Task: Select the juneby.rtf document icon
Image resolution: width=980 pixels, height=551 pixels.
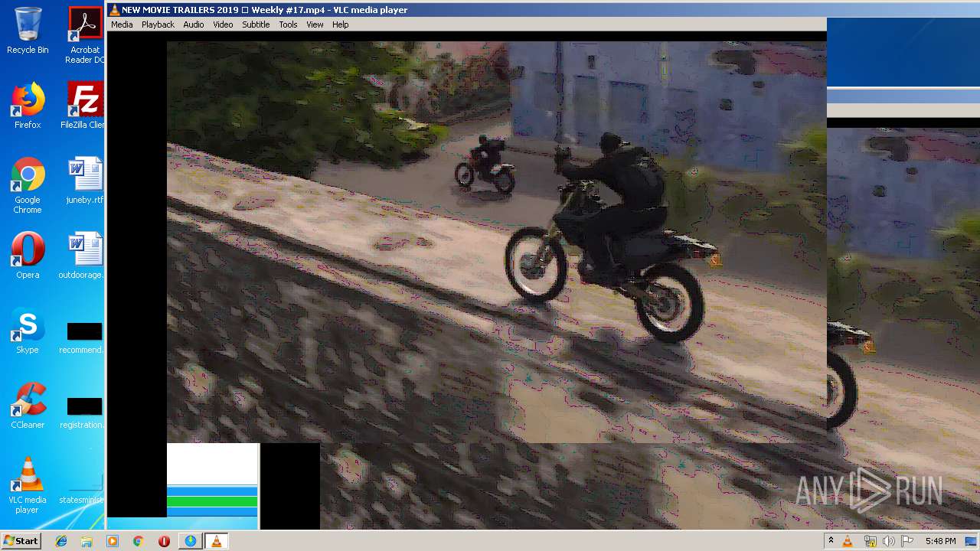Action: [x=85, y=181]
